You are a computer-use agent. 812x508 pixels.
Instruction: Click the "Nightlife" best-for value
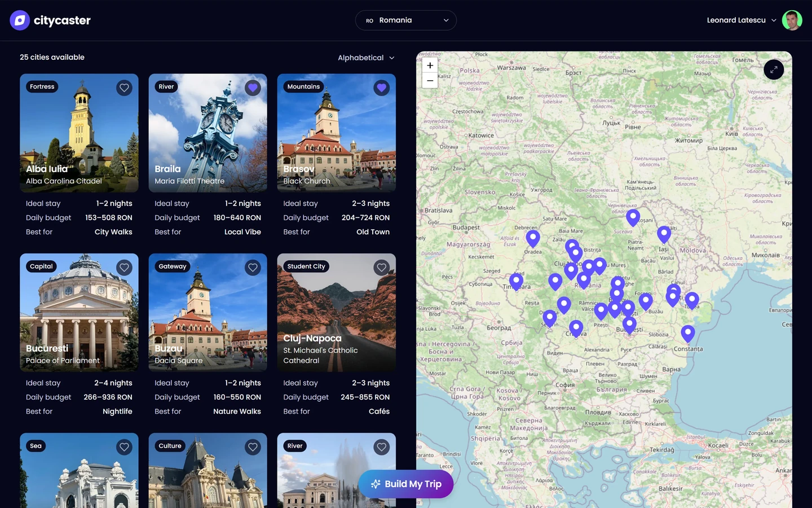[117, 411]
